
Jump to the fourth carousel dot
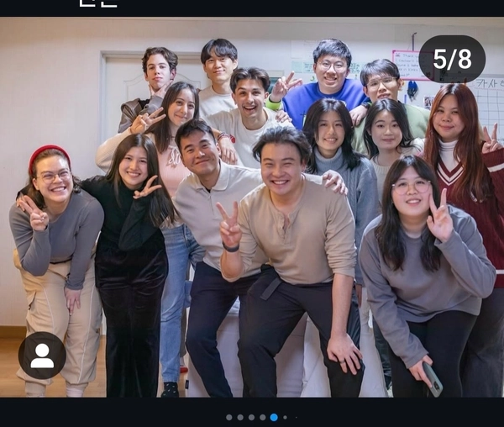click(x=262, y=417)
